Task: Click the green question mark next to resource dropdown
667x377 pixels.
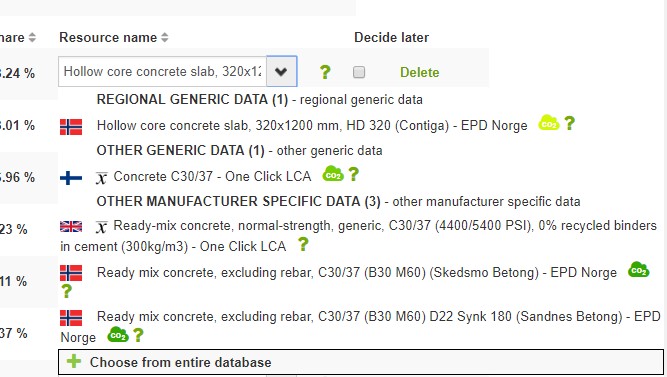Action: coord(325,72)
